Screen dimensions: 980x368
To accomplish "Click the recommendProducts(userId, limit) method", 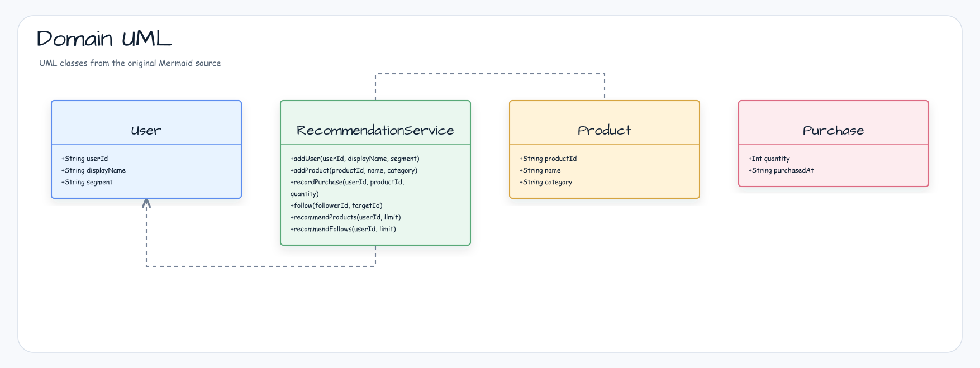I will [x=345, y=217].
